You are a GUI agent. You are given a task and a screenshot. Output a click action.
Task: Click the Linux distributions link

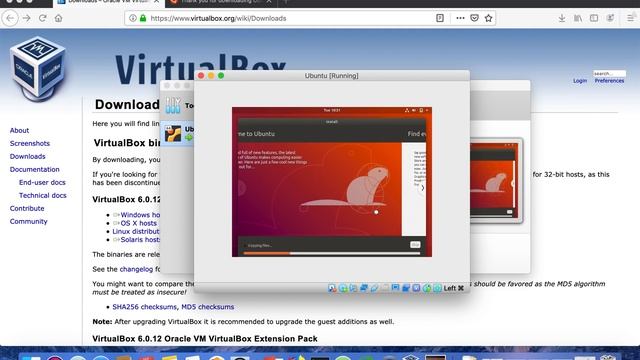[136, 231]
